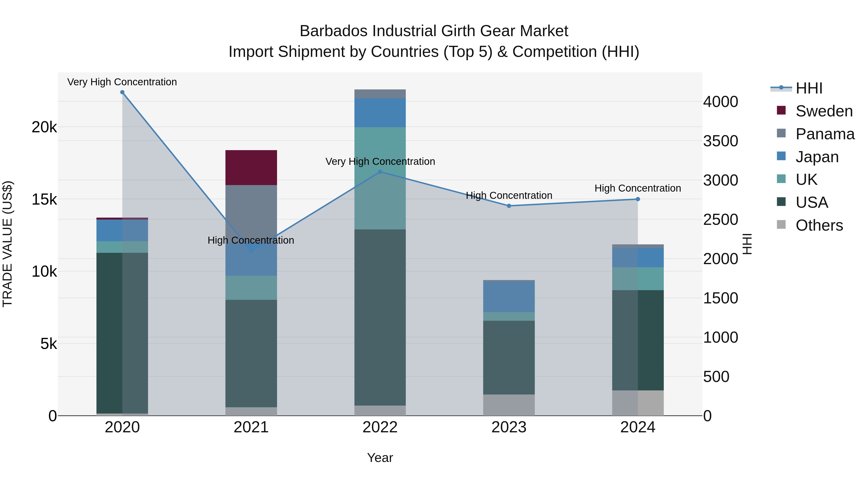
Task: Click the 15k tick on the trade value axis
Action: (x=44, y=199)
